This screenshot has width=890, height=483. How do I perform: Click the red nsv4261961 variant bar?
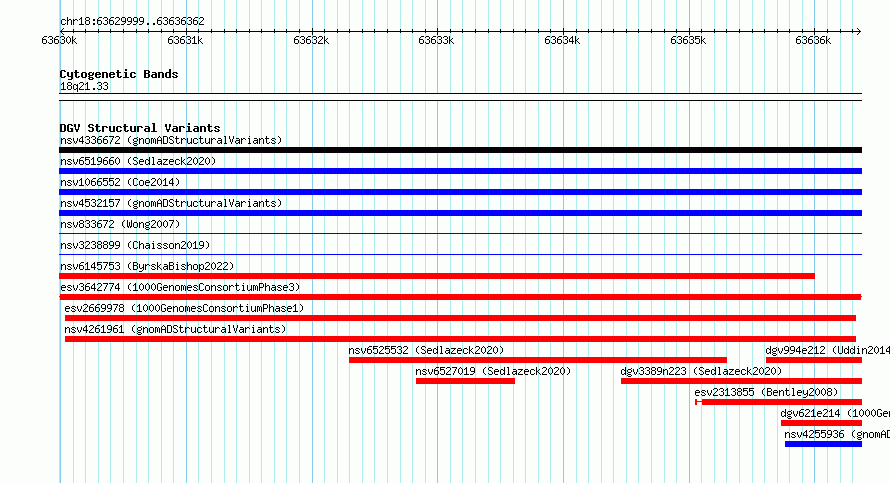pos(460,339)
